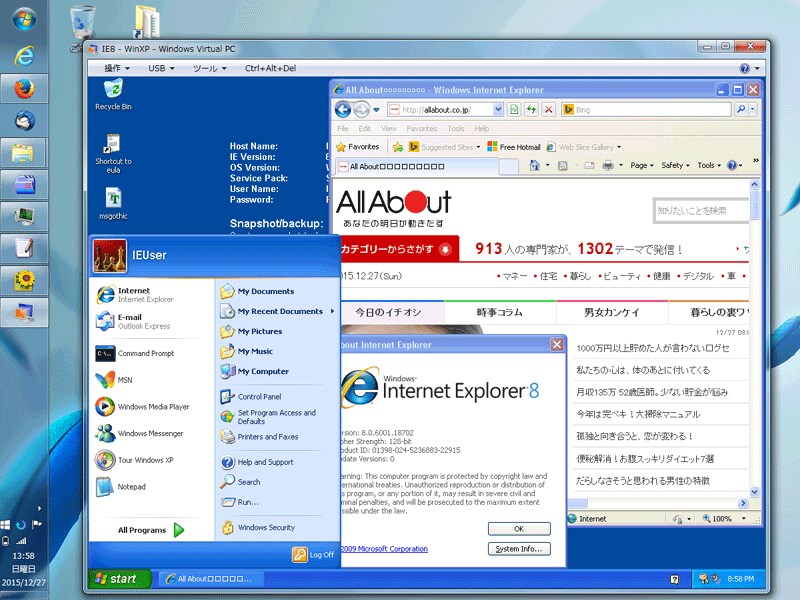This screenshot has height=600, width=800.
Task: Open the Suggested Sites favorites item
Action: (x=444, y=147)
